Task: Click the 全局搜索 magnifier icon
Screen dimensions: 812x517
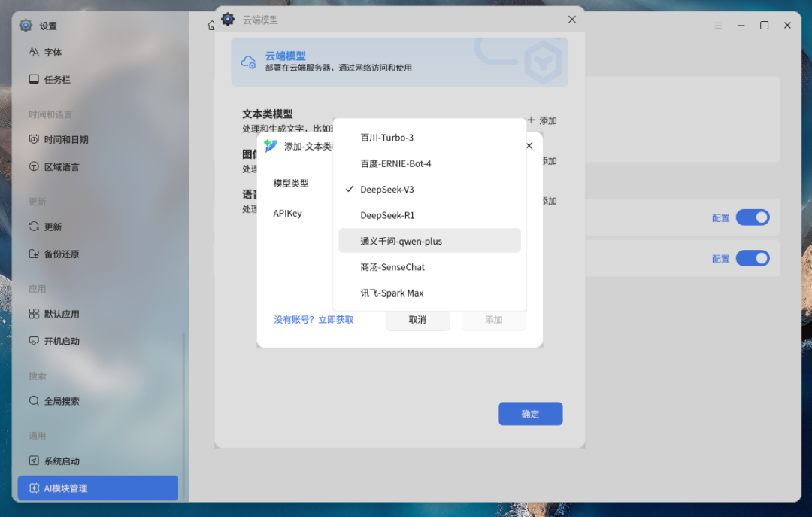Action: pyautogui.click(x=34, y=400)
